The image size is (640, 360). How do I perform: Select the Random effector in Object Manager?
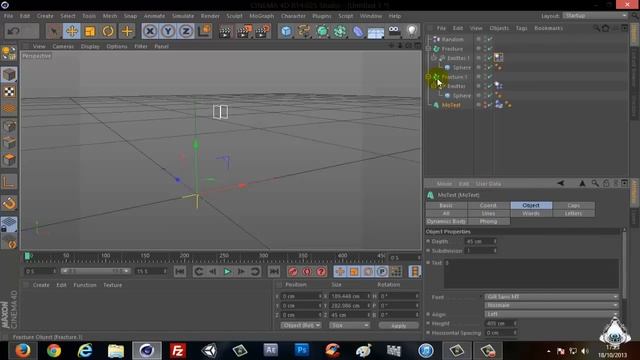pos(453,39)
